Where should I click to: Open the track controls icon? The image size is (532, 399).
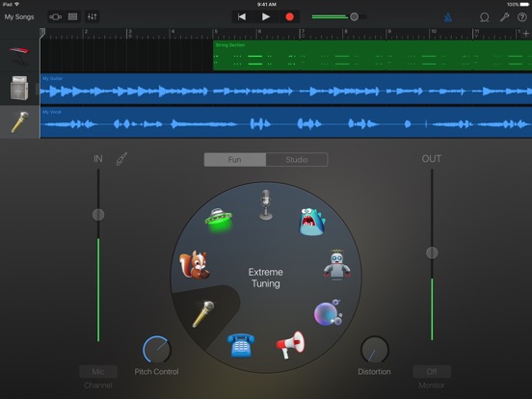pos(55,16)
